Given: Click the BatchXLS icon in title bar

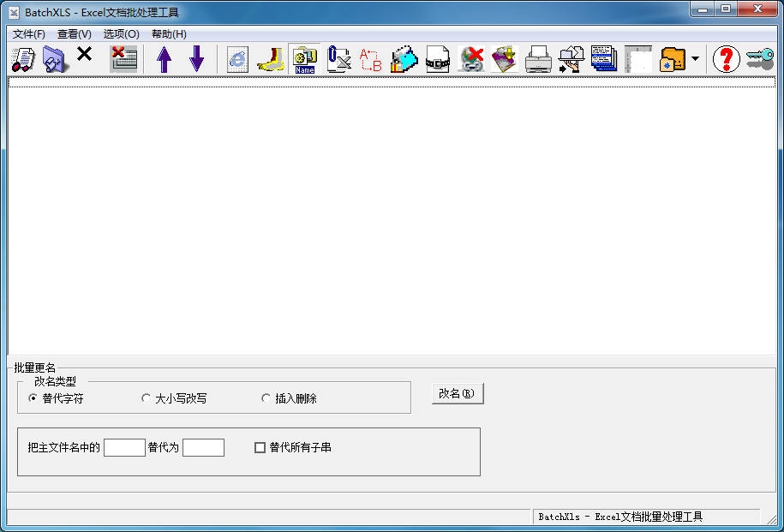Looking at the screenshot, I should click(15, 12).
